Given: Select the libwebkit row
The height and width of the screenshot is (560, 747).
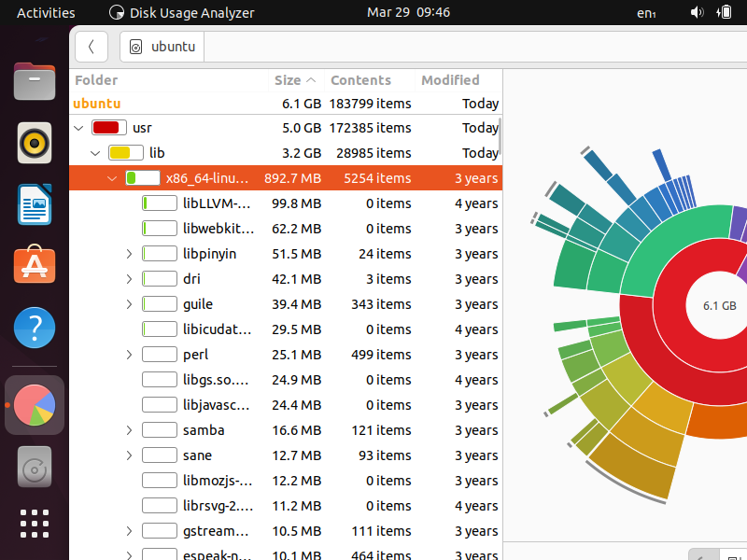Looking at the screenshot, I should (286, 229).
